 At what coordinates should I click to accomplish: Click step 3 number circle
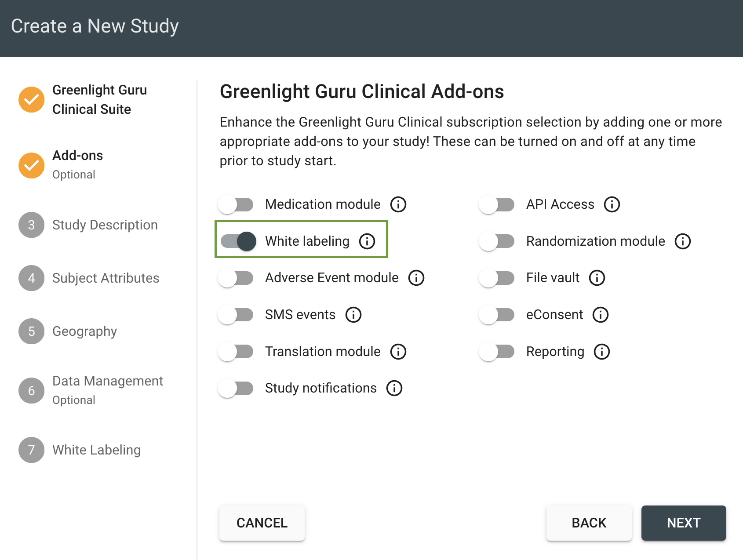click(31, 225)
